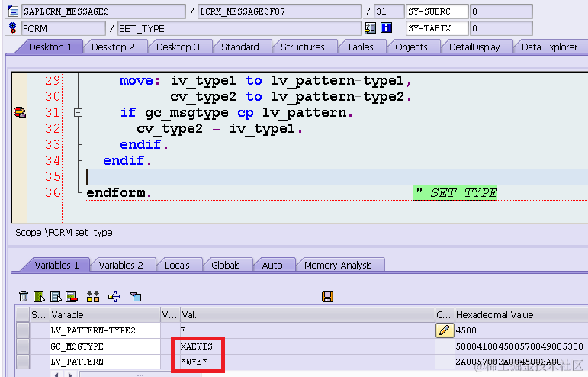Click code line 32 cv_type2 = iv_type1

[220, 129]
